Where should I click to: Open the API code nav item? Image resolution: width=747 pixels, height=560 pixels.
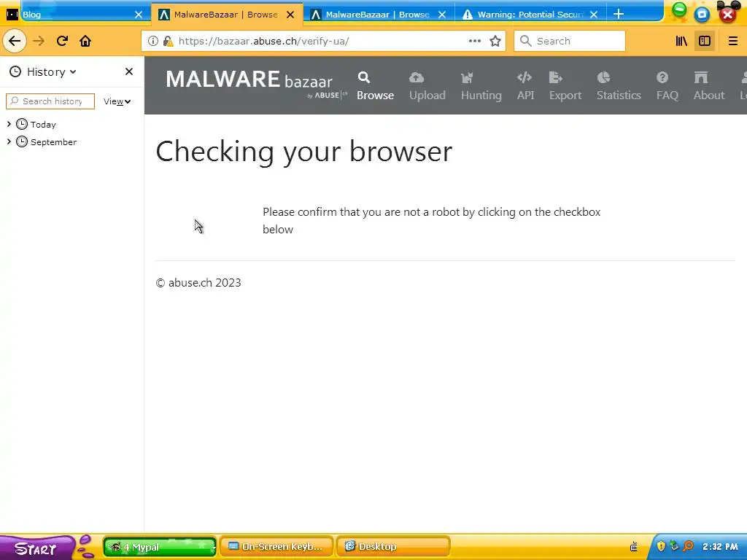[525, 86]
